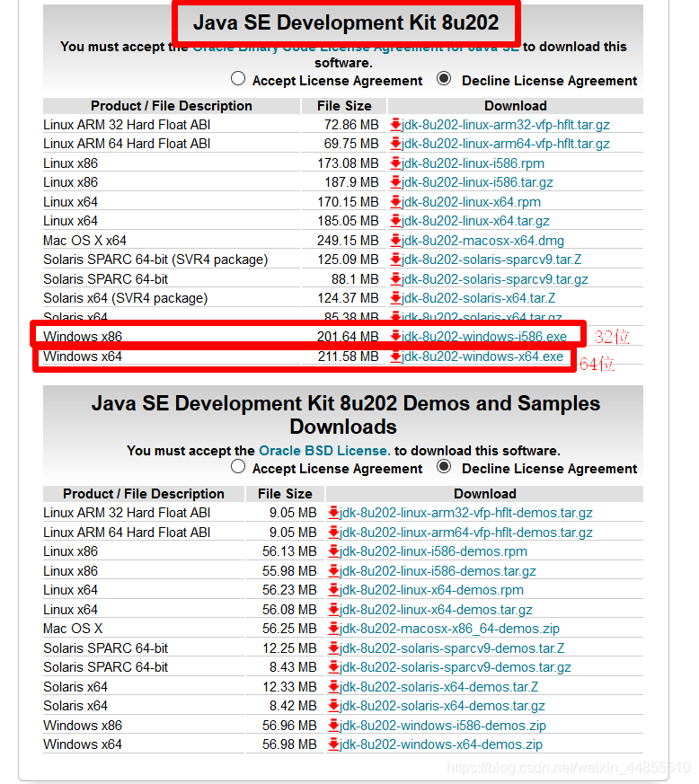Download jdk-8u202-windows-x64.exe
Image resolution: width=699 pixels, height=784 pixels.
(x=482, y=357)
